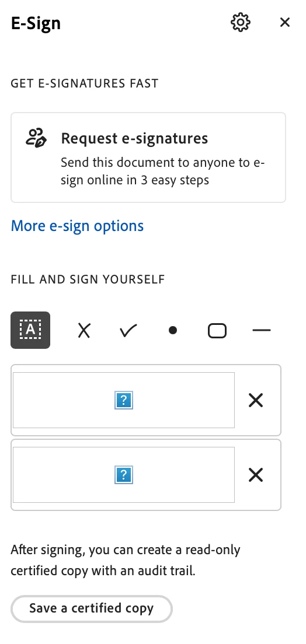Choose the second saved signature box
Image resolution: width=306 pixels, height=644 pixels.
(x=124, y=475)
